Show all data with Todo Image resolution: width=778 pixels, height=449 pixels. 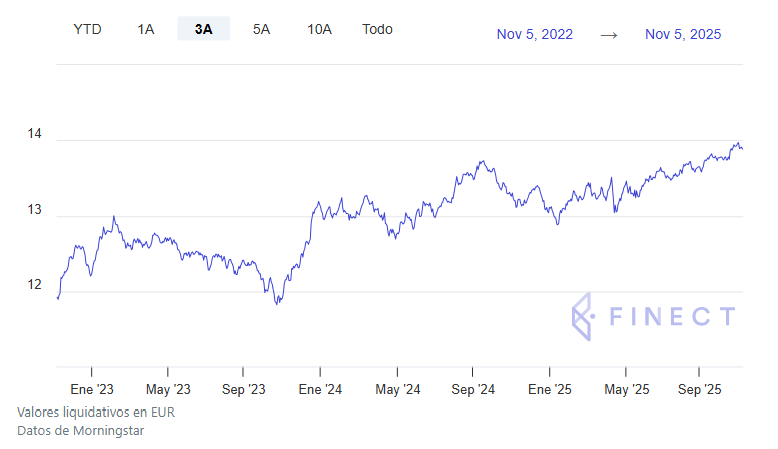(x=377, y=29)
